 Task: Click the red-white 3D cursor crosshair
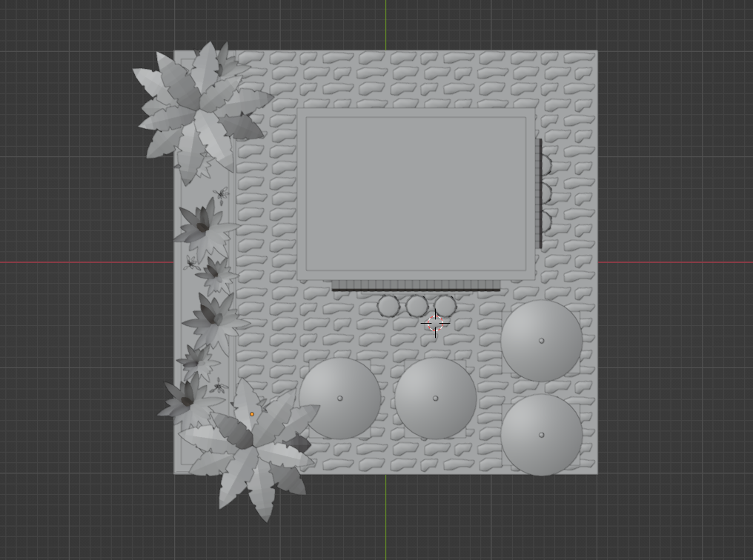pos(435,324)
